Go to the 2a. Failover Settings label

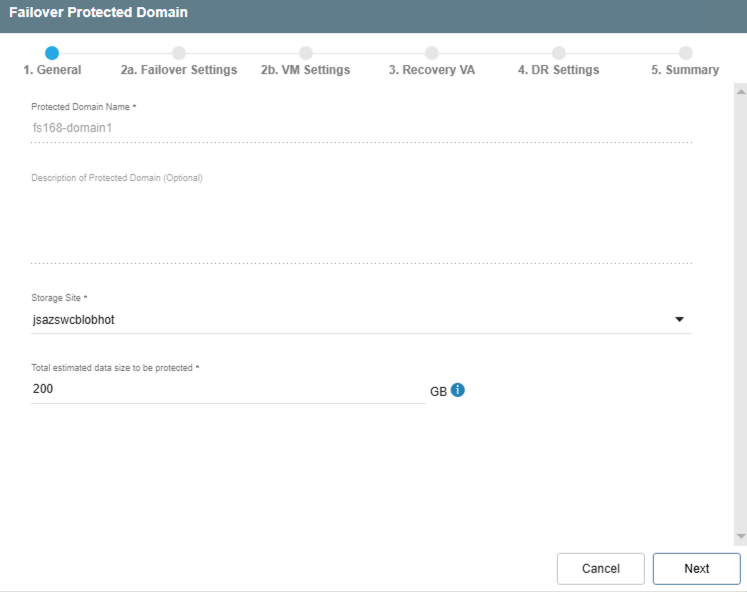point(179,70)
